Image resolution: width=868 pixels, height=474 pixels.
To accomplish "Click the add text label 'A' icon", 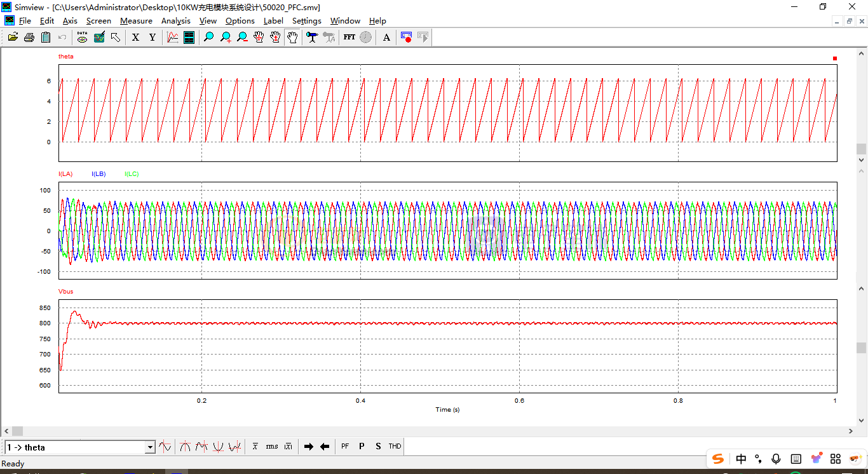I will click(386, 37).
